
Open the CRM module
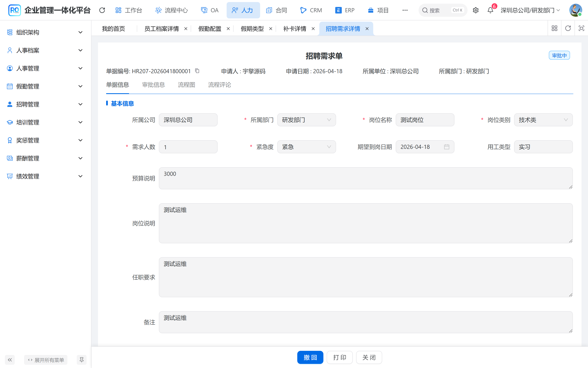(311, 10)
